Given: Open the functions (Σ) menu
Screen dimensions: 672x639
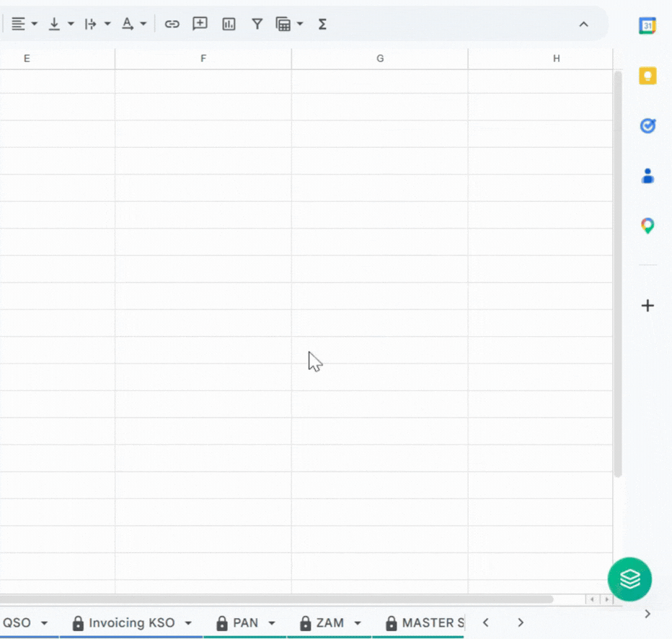Looking at the screenshot, I should click(x=322, y=24).
